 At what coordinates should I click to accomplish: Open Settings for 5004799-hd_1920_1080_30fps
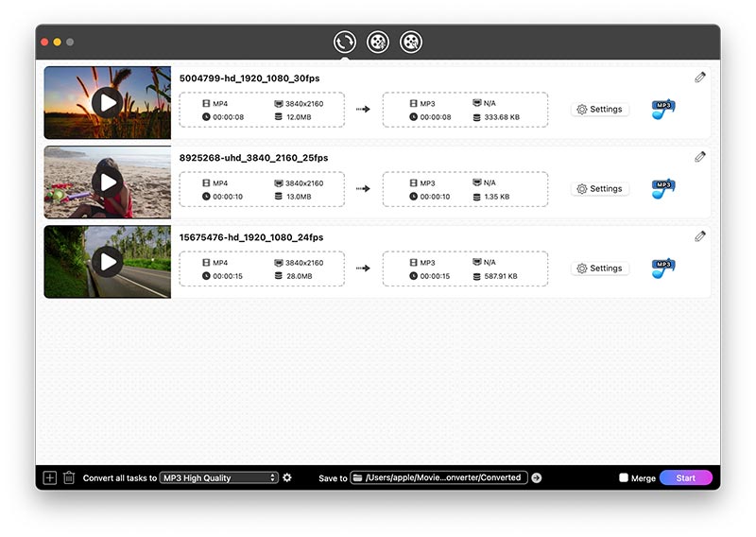click(x=600, y=109)
